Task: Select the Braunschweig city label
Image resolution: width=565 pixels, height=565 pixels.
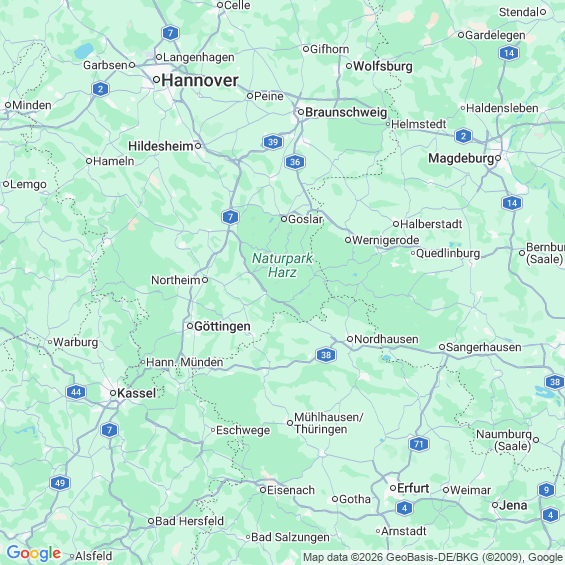Action: point(346,112)
